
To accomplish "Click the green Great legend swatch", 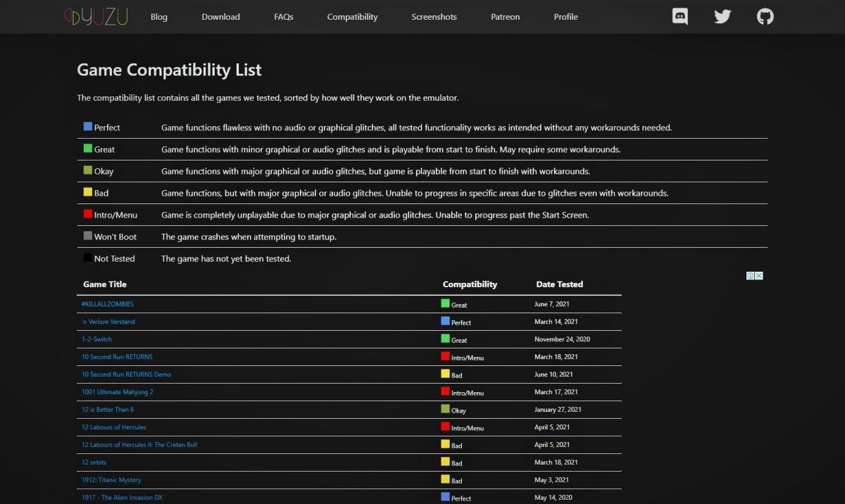I will click(88, 149).
